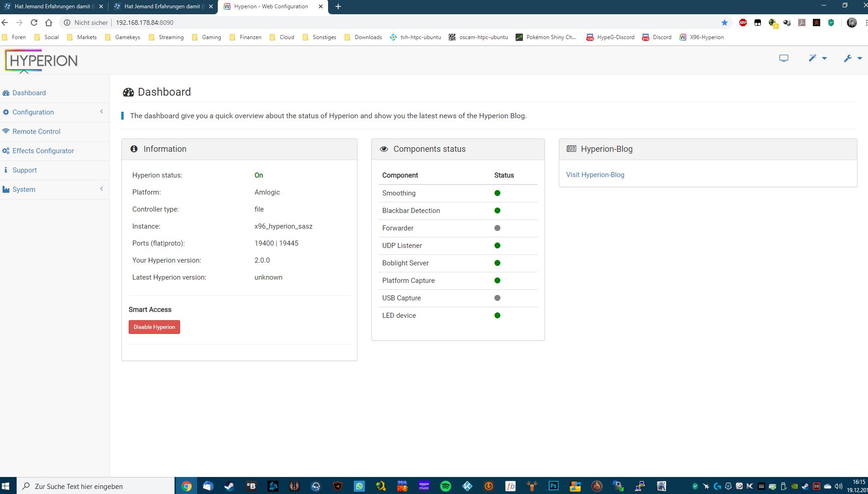868x494 pixels.
Task: Open the Chrome profile avatar
Action: coord(851,23)
